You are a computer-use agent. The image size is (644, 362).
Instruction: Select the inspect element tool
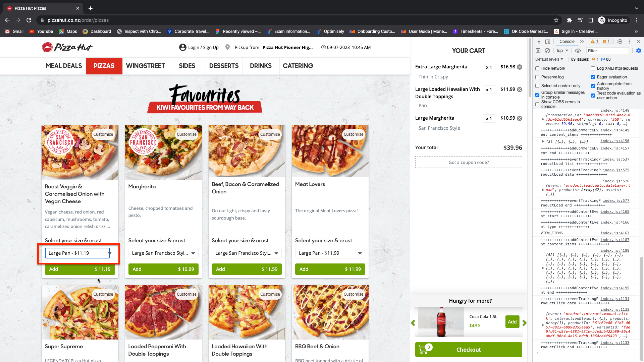tap(538, 42)
